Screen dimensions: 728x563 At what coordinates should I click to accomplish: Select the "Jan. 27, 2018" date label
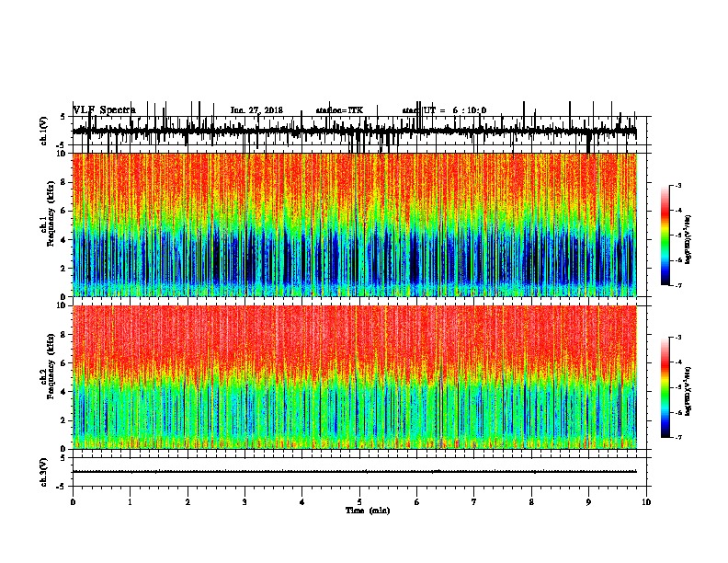pos(256,110)
